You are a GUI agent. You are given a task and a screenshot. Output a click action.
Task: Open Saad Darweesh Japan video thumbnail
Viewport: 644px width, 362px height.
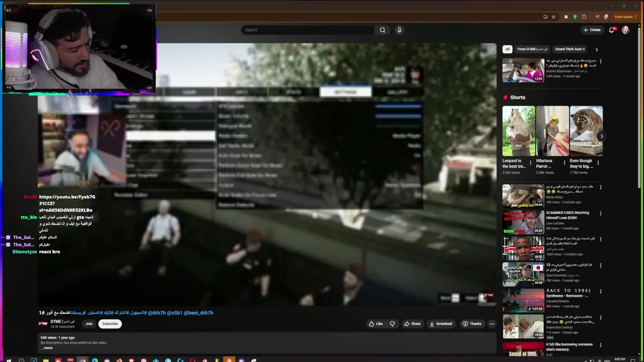[523, 274]
